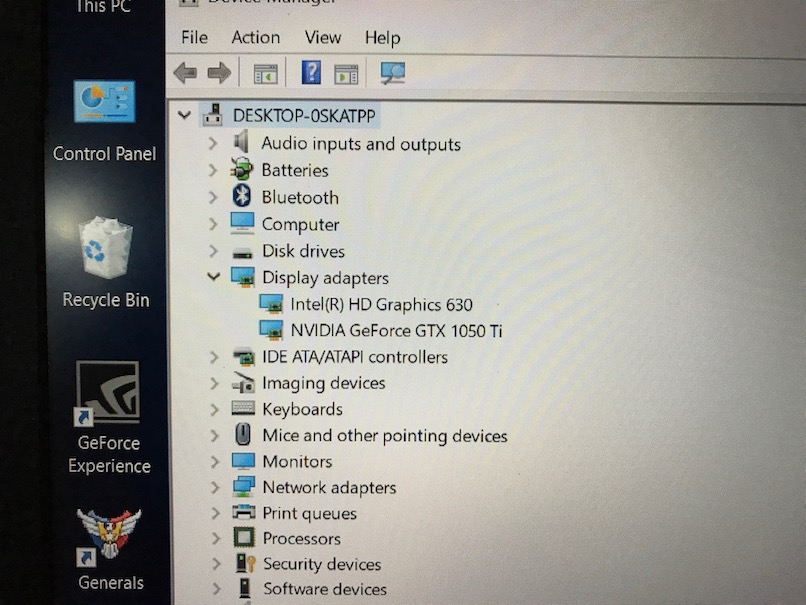The width and height of the screenshot is (806, 605).
Task: Click the Software devices category icon
Action: 245,588
